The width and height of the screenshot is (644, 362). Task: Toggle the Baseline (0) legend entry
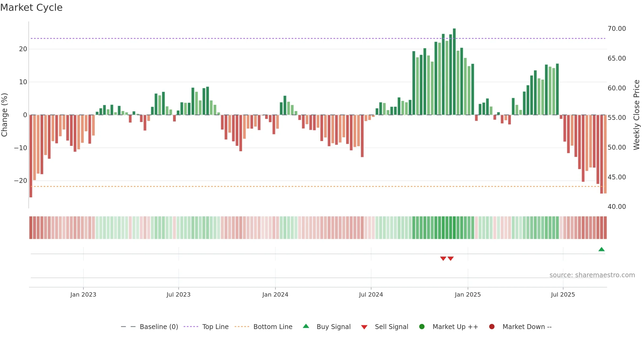[149, 327]
